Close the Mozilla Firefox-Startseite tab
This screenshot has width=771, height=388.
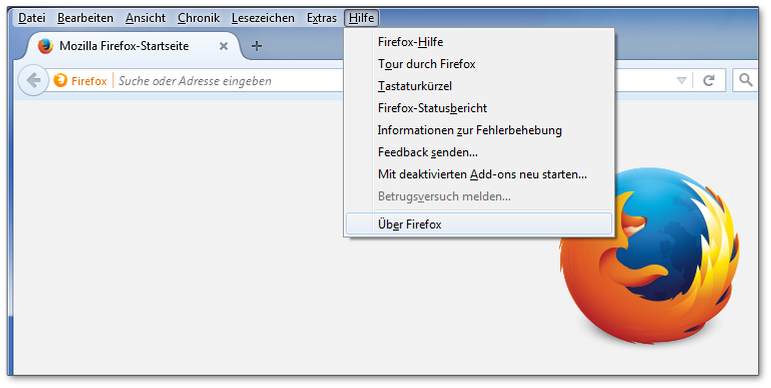point(224,46)
